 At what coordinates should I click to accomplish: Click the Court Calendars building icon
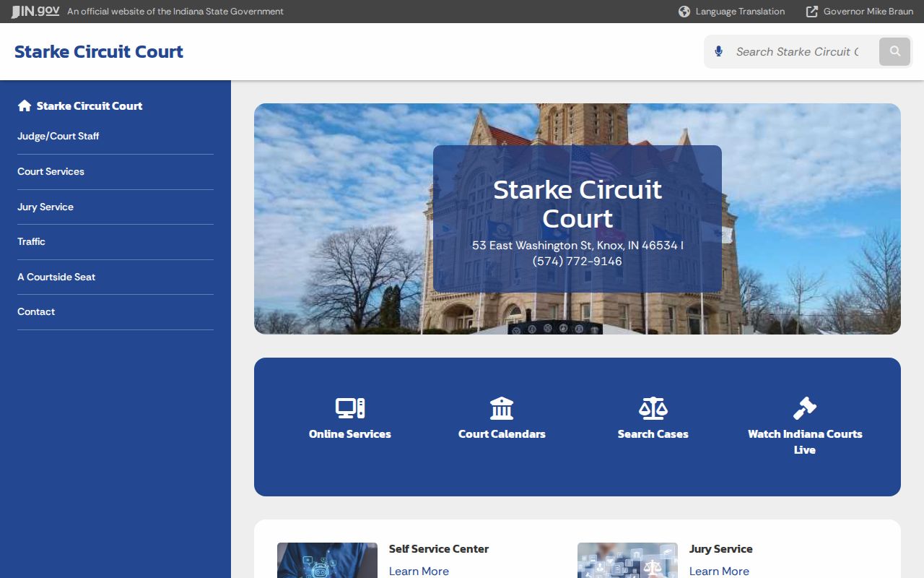[502, 408]
